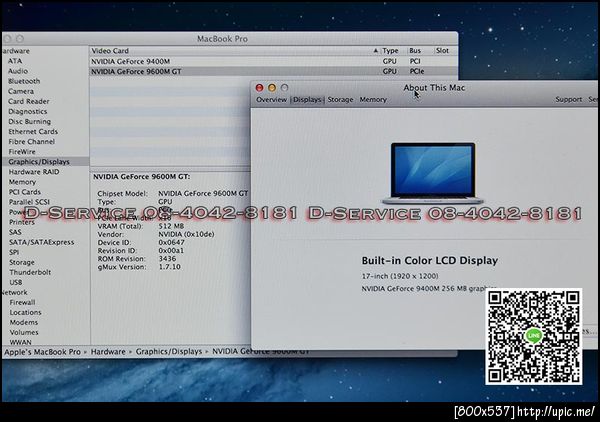Select NVIDIA GeForce 9400M row
The width and height of the screenshot is (600, 422).
pos(274,61)
